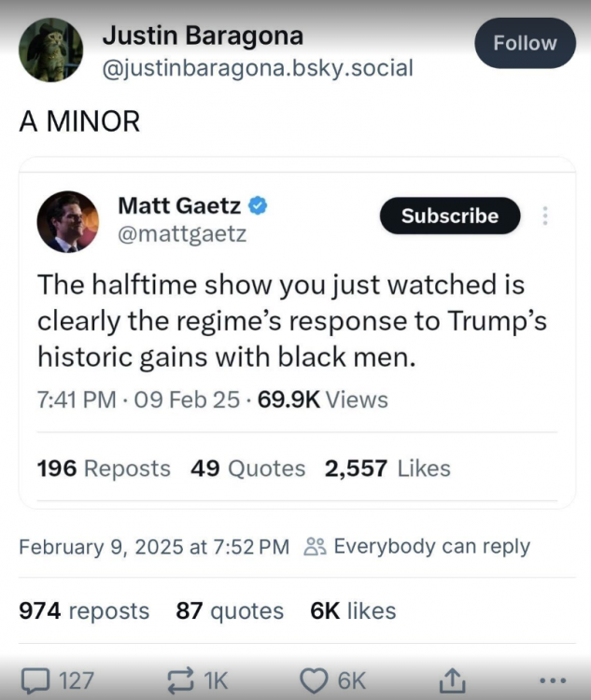View the 87 quotes list
This screenshot has height=700, width=591.
click(x=230, y=611)
